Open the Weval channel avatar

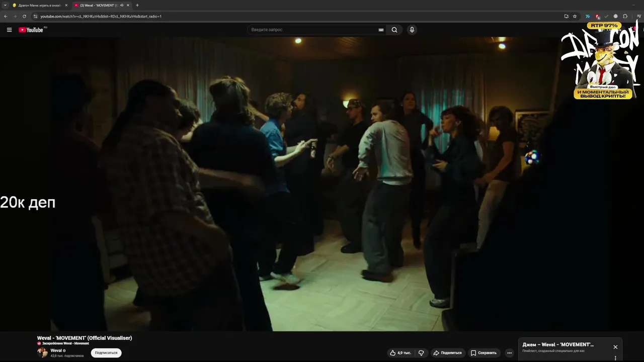(x=42, y=352)
